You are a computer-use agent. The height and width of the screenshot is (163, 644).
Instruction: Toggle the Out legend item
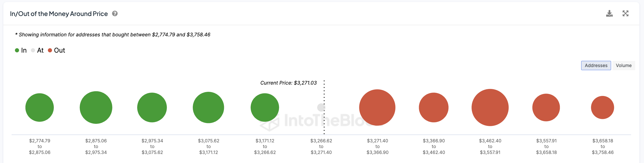(x=57, y=50)
